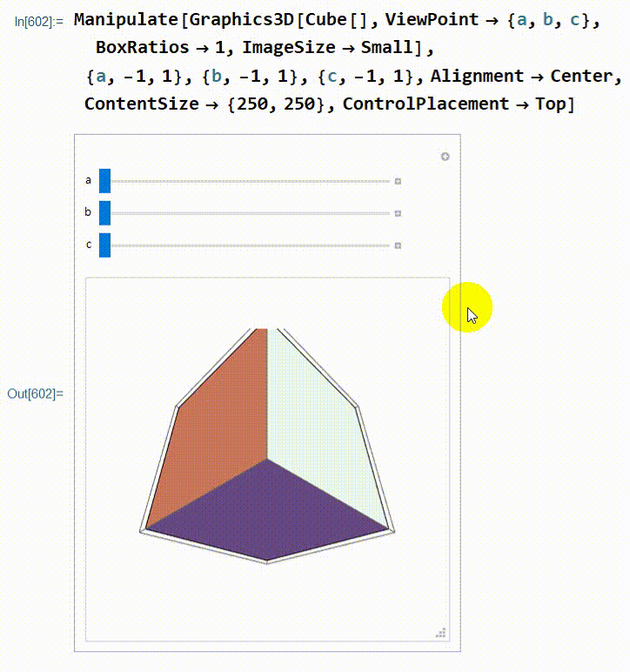Click the value Top in the code

click(x=551, y=104)
